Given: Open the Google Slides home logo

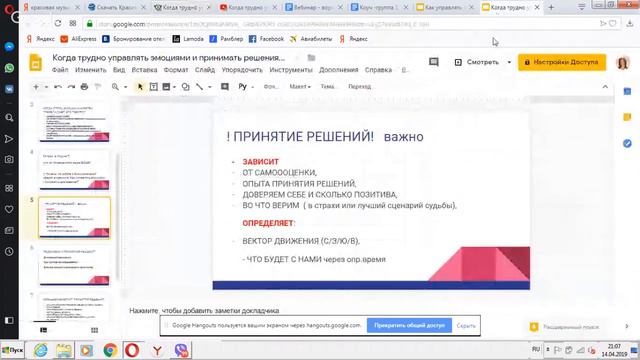Looking at the screenshot, I should [36, 63].
